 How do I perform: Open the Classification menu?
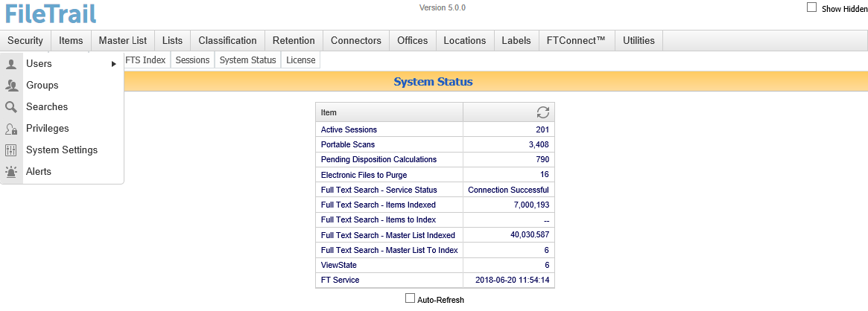click(227, 40)
